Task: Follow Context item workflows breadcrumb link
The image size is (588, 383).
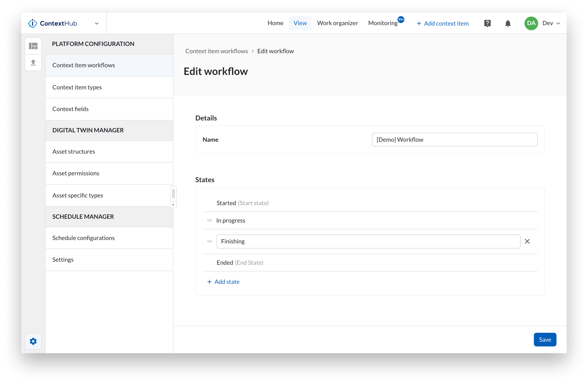Action: tap(216, 51)
